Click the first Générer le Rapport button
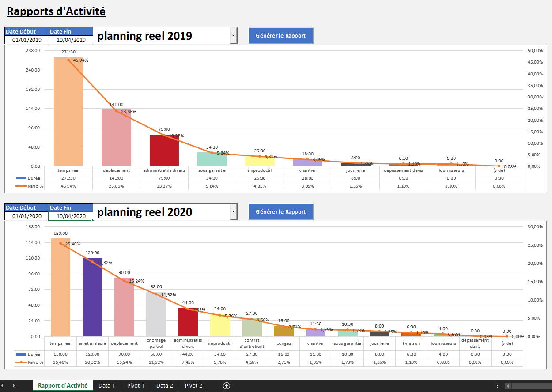This screenshot has width=552, height=392. (x=281, y=36)
